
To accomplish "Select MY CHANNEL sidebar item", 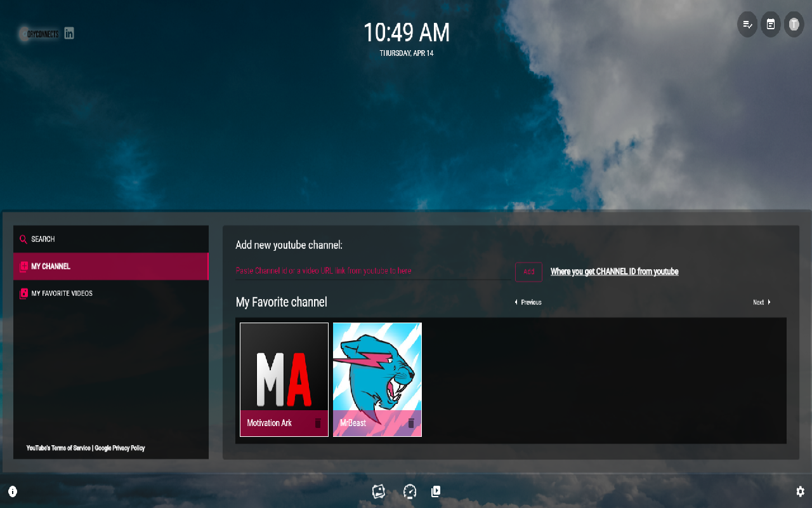I will [x=111, y=267].
